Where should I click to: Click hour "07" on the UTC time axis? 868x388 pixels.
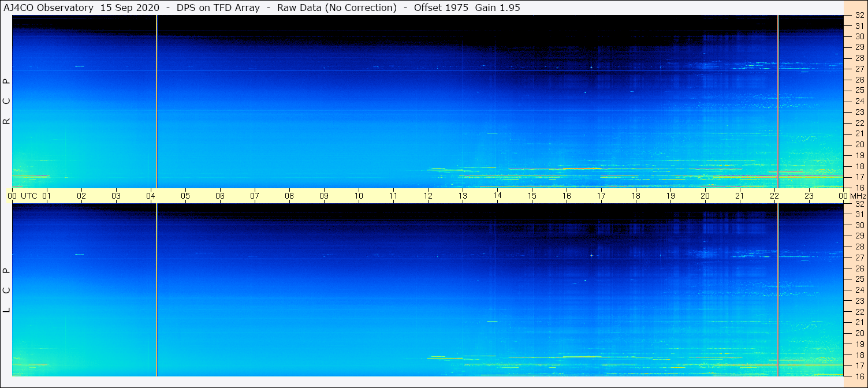click(x=255, y=196)
